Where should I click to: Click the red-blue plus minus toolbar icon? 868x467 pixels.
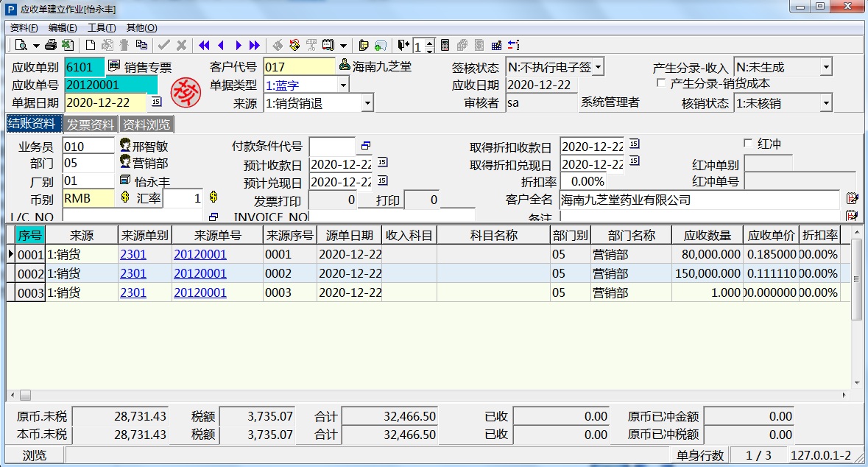click(x=514, y=46)
